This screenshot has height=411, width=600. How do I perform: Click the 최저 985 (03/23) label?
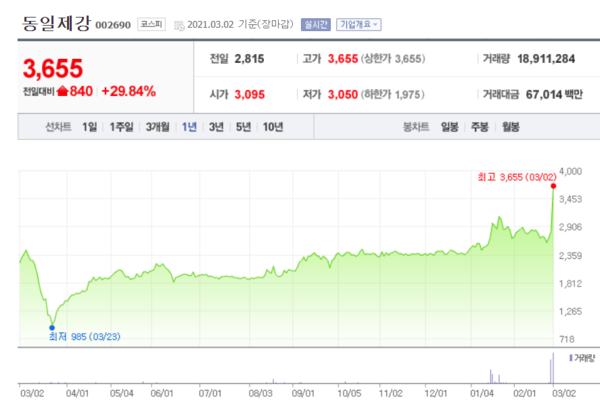(85, 337)
